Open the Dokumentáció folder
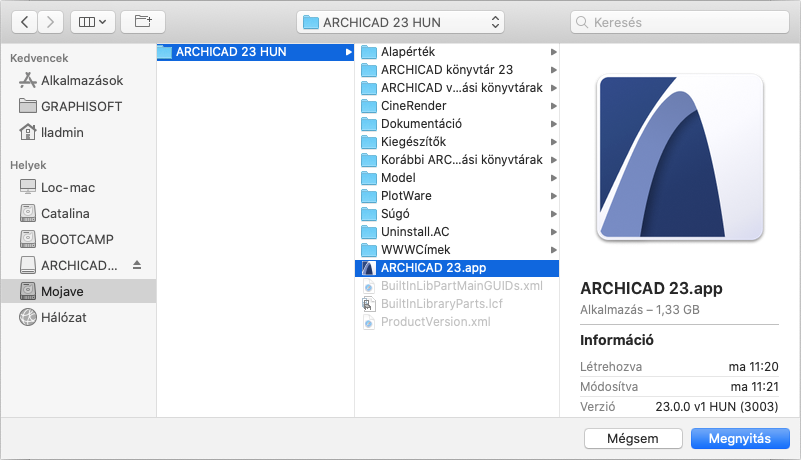This screenshot has width=801, height=460. (457, 124)
